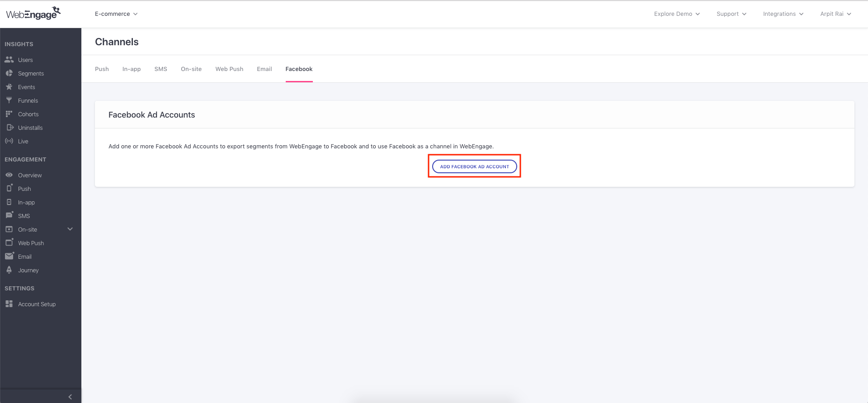Click the Push phone icon in sidebar
The height and width of the screenshot is (403, 868).
9,188
